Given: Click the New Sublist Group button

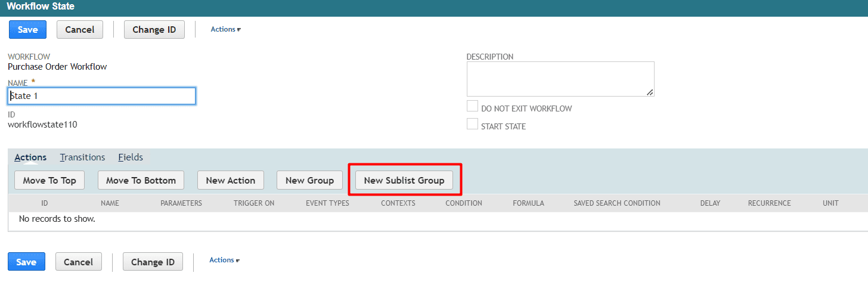Looking at the screenshot, I should [404, 180].
